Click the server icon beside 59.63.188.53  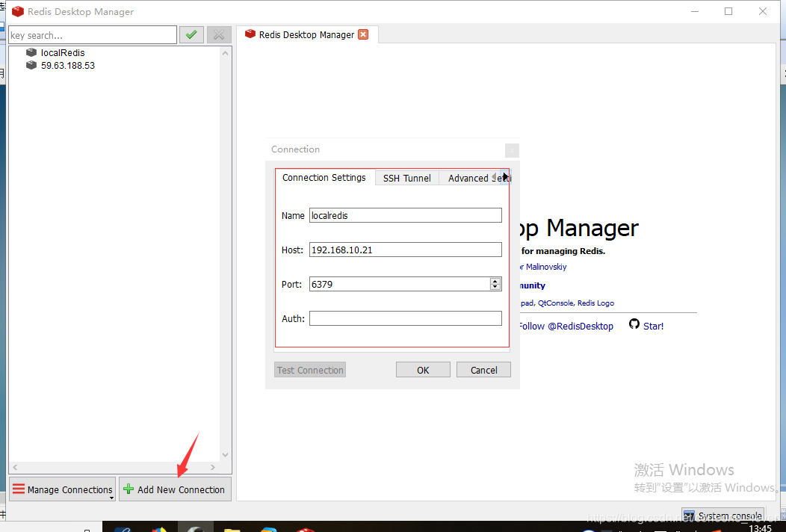tap(31, 65)
